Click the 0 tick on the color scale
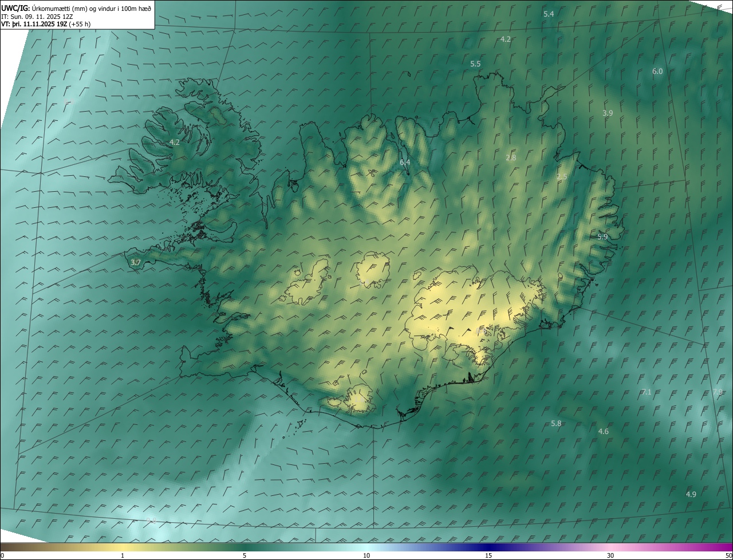The height and width of the screenshot is (560, 733). pyautogui.click(x=2, y=556)
